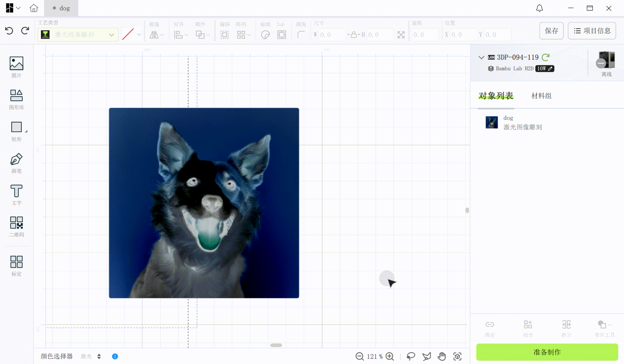Click the Y position field
The width and height of the screenshot is (624, 364).
tap(498, 35)
